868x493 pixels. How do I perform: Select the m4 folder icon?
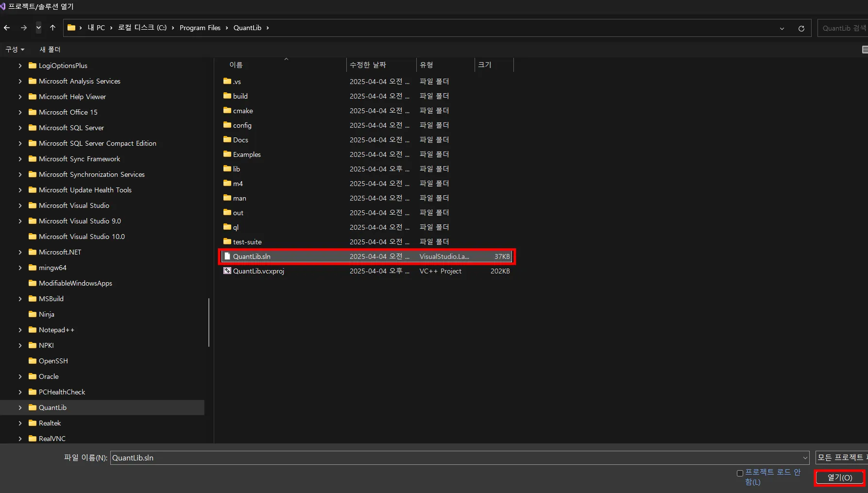[x=227, y=183]
